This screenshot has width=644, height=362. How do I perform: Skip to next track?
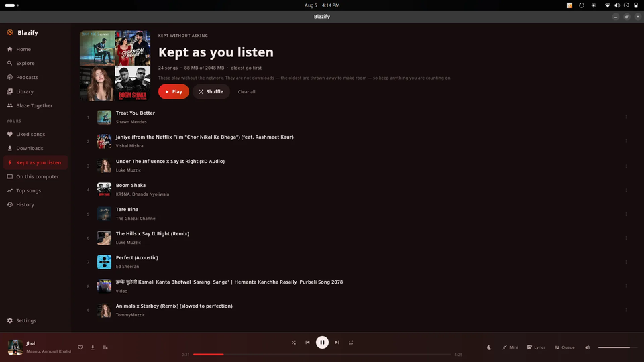click(337, 343)
